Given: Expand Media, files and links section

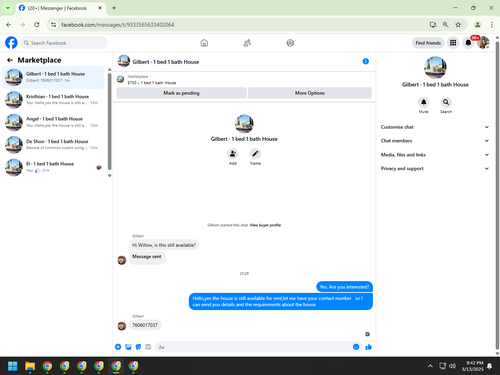Looking at the screenshot, I should pos(435,155).
